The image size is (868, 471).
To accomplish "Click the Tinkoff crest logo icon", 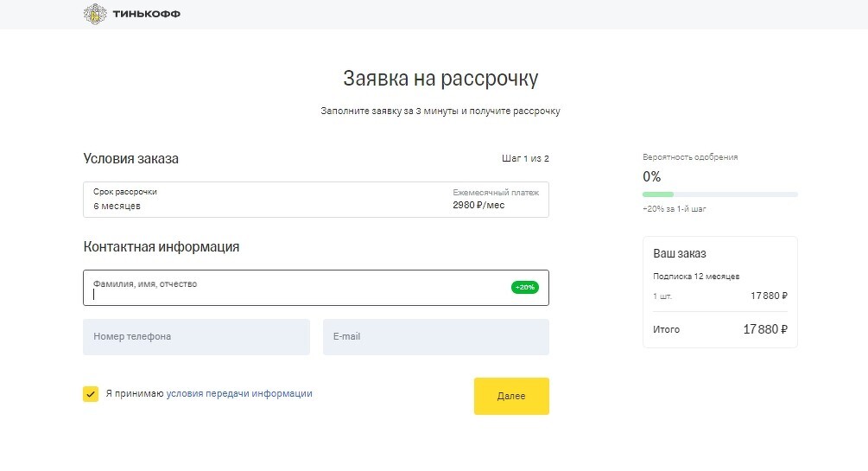I will (x=95, y=14).
